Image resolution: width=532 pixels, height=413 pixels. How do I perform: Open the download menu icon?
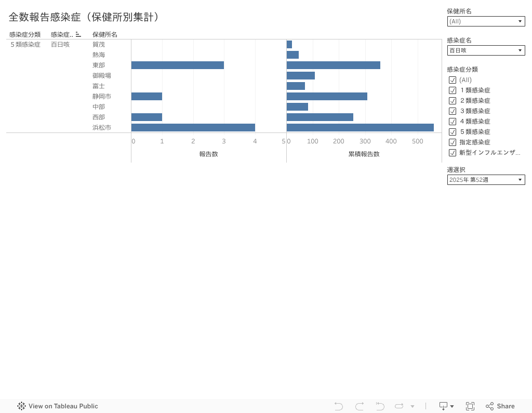click(446, 406)
